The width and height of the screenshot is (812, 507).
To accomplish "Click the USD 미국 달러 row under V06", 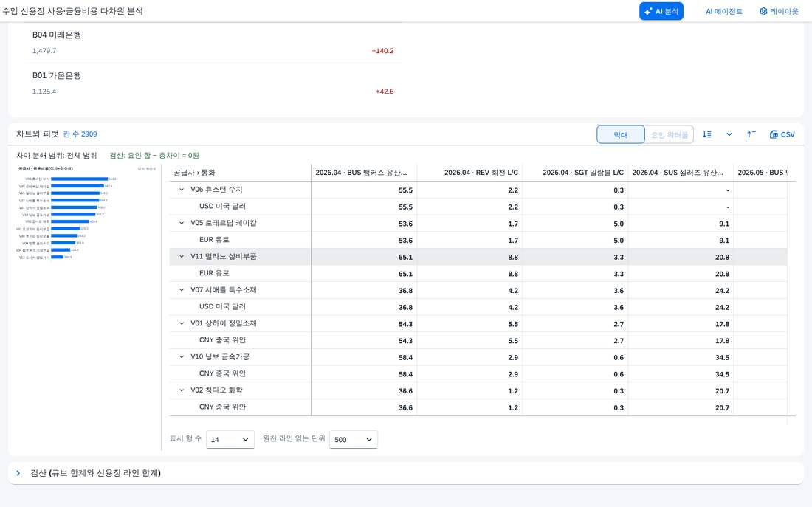I will point(478,207).
